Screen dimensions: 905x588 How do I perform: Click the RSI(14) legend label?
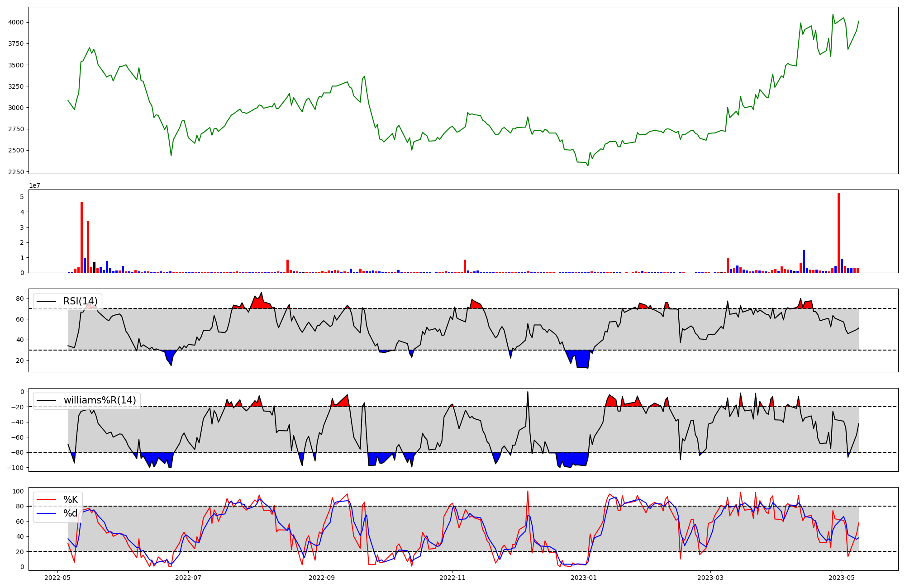[80, 301]
